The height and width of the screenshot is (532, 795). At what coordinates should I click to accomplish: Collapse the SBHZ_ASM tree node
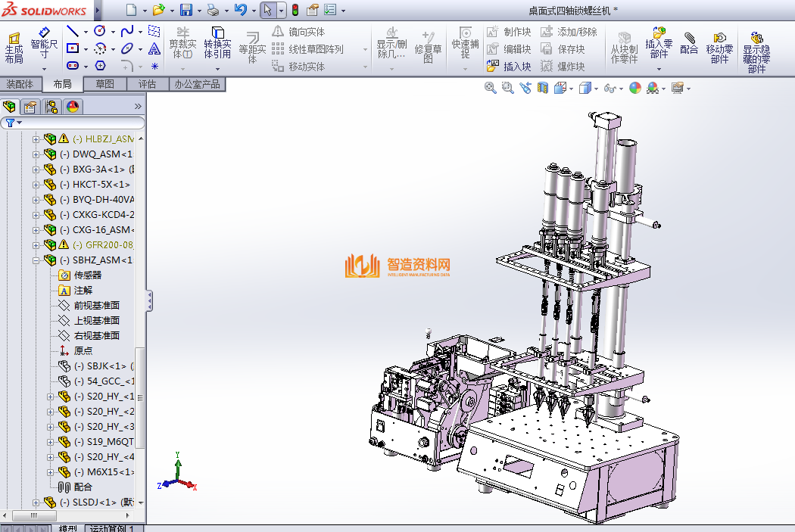click(36, 260)
